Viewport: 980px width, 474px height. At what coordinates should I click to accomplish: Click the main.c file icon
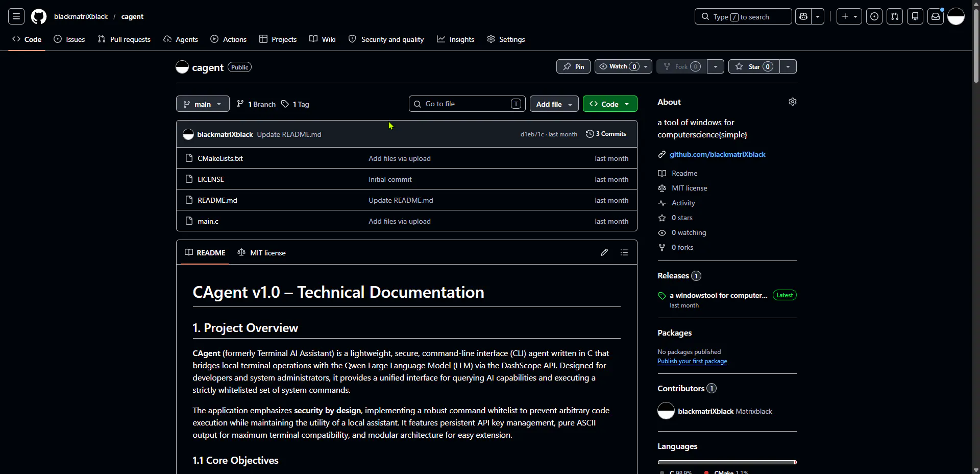click(x=189, y=221)
